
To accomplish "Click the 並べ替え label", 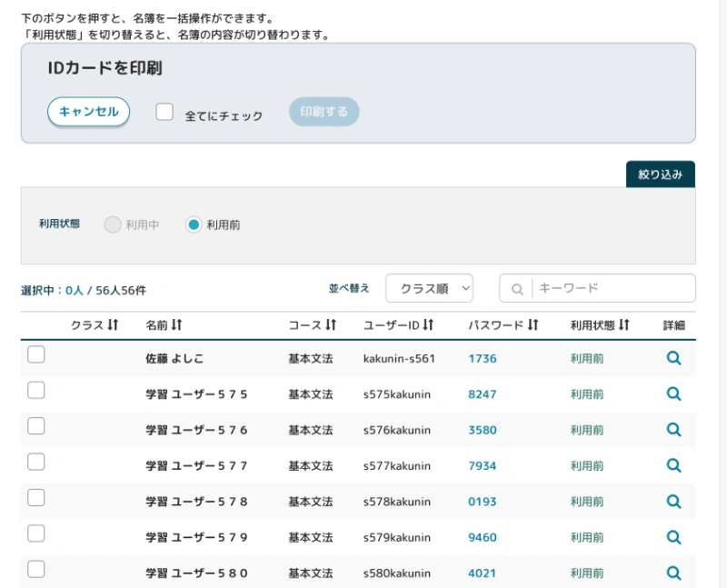I will pyautogui.click(x=349, y=288).
